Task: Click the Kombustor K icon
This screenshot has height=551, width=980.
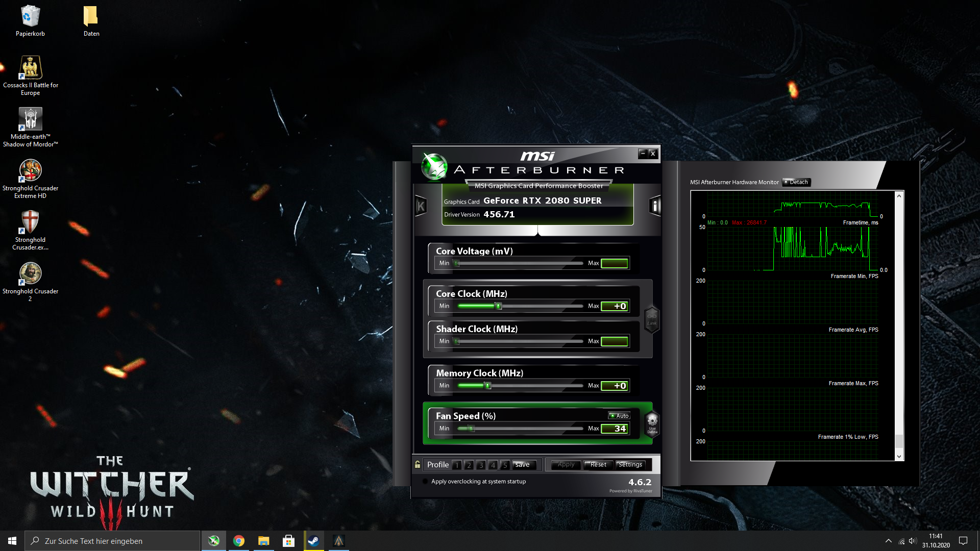Action: pyautogui.click(x=421, y=206)
